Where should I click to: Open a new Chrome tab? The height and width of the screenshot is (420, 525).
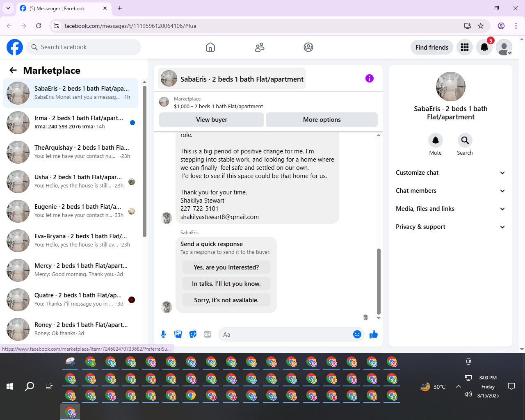[120, 8]
